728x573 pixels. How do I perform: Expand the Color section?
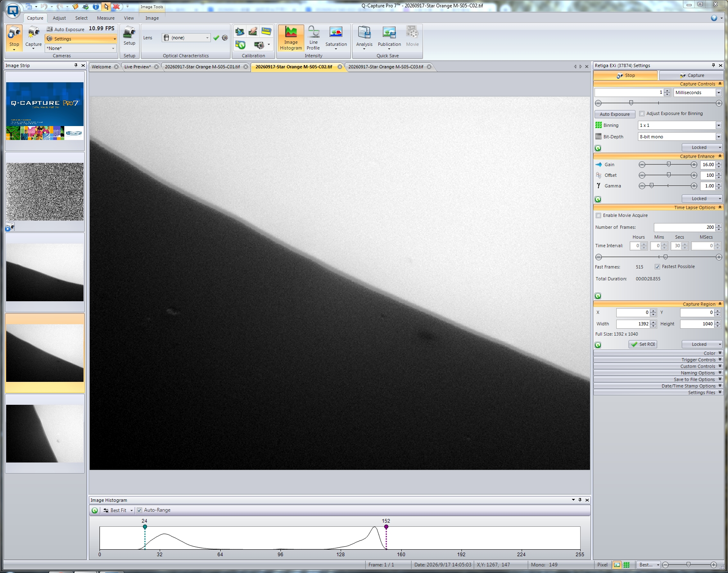pyautogui.click(x=658, y=353)
